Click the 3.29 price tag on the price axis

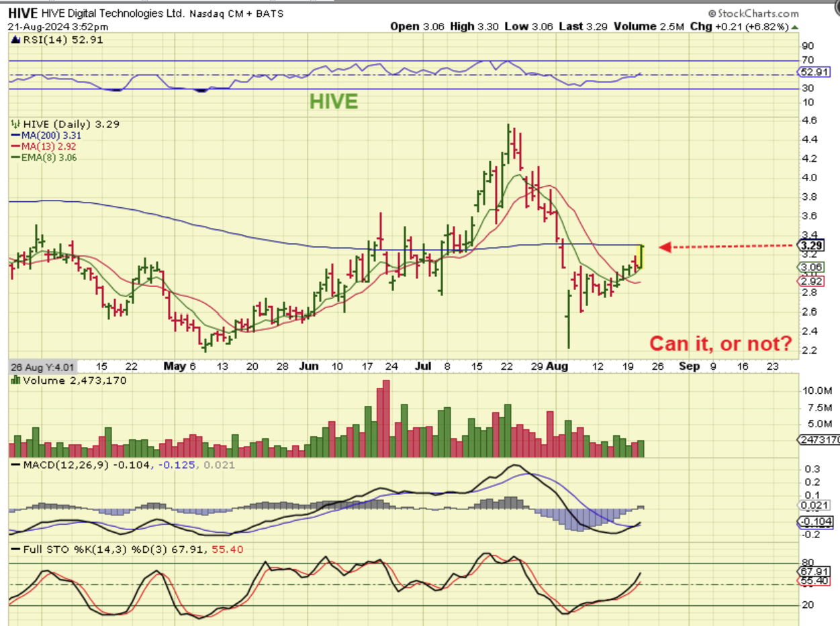pos(812,244)
